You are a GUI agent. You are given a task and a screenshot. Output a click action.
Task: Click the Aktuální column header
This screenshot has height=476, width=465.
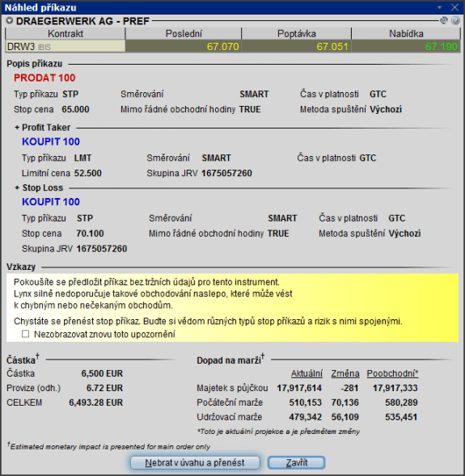306,373
